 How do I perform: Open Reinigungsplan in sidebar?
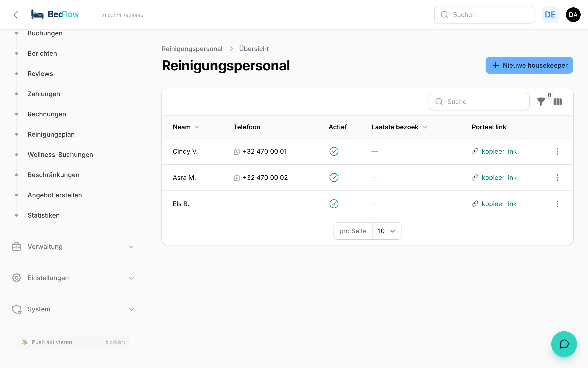point(51,134)
